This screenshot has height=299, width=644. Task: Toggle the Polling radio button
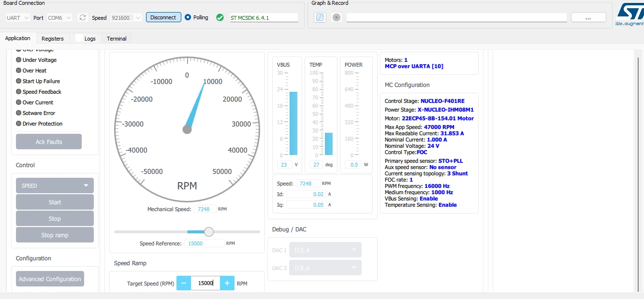tap(188, 17)
